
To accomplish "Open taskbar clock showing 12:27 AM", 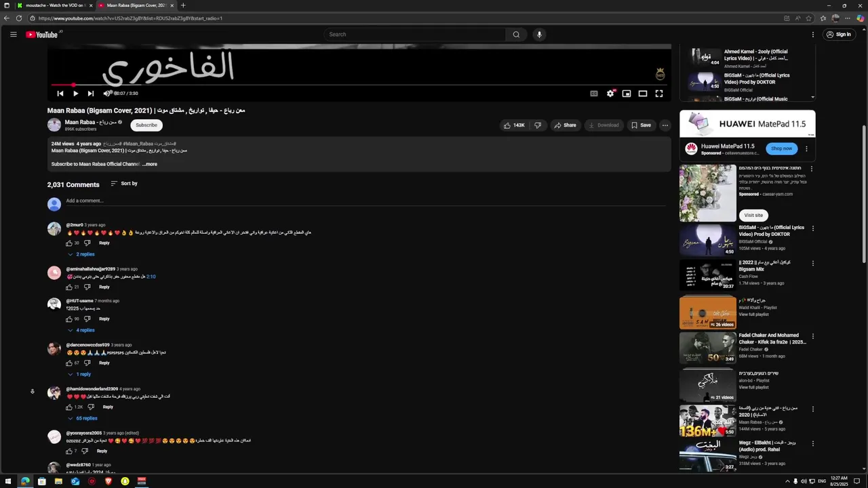I will point(839,481).
